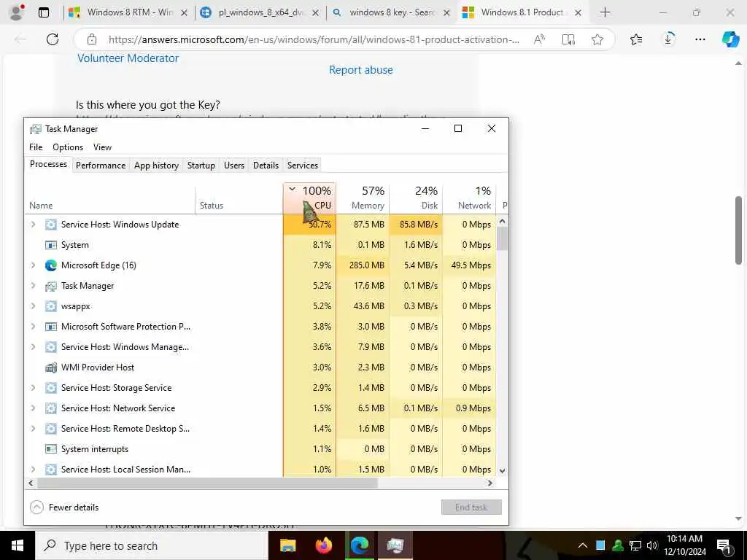Expand Microsoft Software Protection process
Viewport: 747px width, 560px height.
(x=33, y=327)
